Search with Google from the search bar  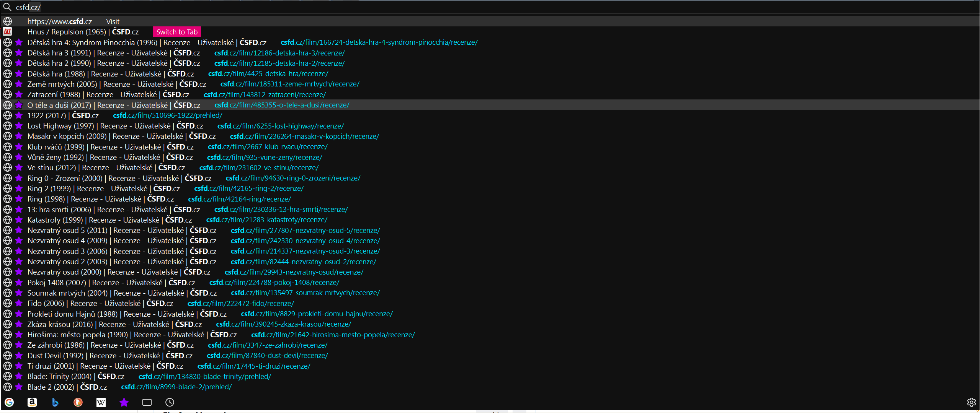(10, 402)
